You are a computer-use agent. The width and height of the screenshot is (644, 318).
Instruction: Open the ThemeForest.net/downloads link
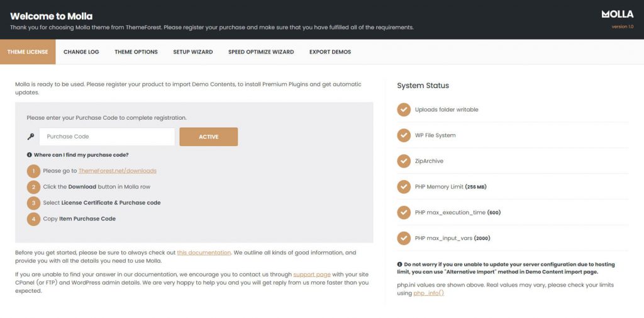(x=118, y=171)
